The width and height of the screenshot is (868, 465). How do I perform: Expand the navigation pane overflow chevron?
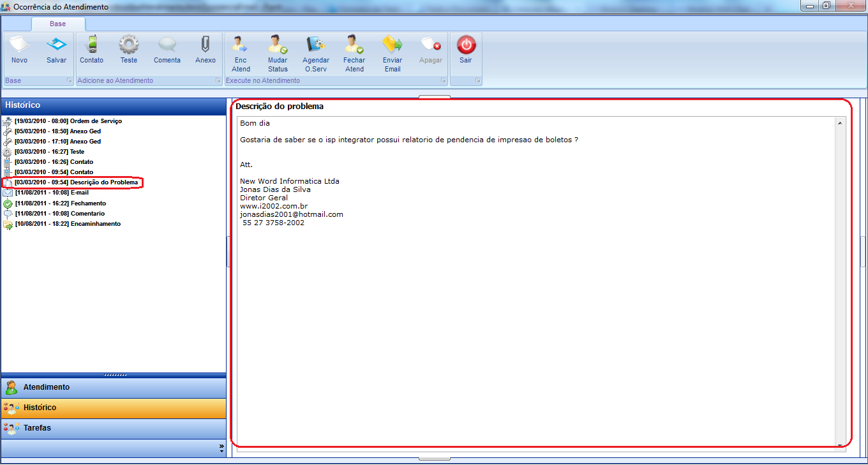coord(221,448)
